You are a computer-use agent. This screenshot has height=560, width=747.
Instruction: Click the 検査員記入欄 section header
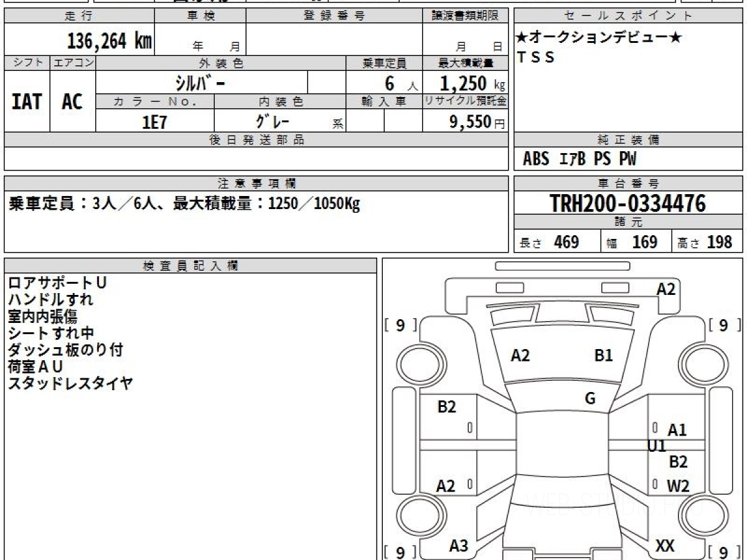[x=190, y=266]
